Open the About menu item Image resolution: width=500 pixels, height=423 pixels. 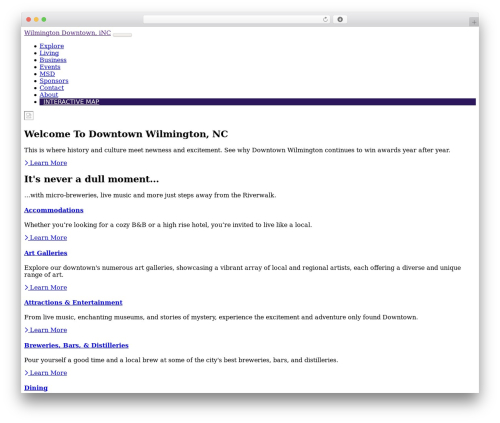[x=49, y=95]
